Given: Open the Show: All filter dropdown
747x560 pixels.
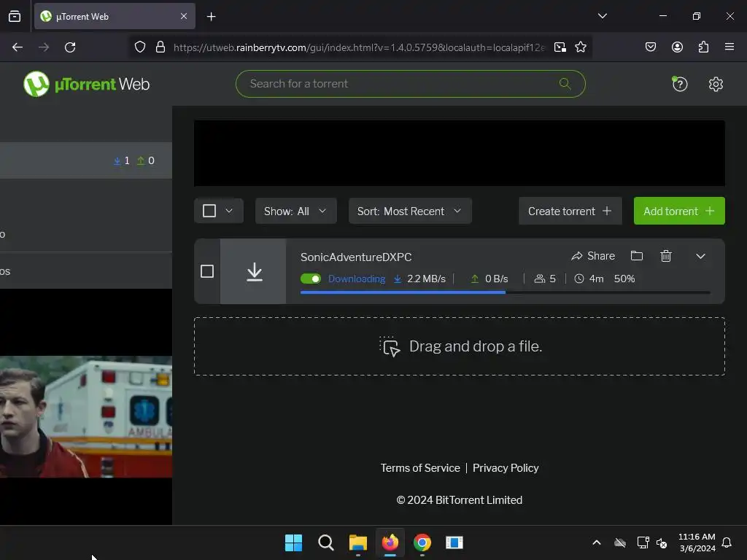Looking at the screenshot, I should [x=296, y=211].
